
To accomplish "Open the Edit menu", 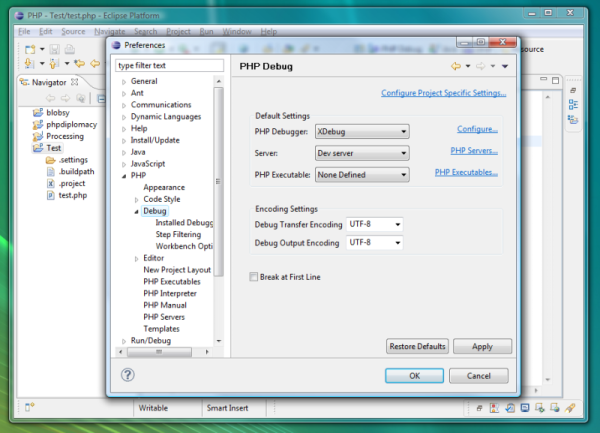I will point(46,31).
